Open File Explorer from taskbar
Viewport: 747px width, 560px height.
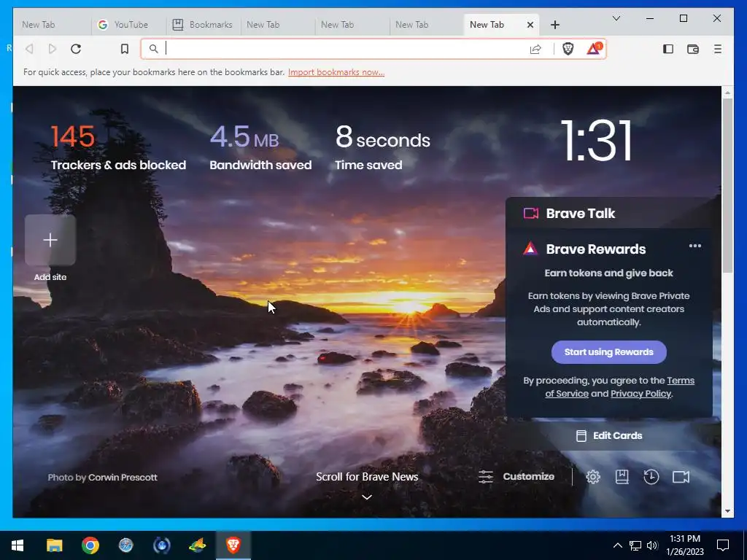(54, 545)
